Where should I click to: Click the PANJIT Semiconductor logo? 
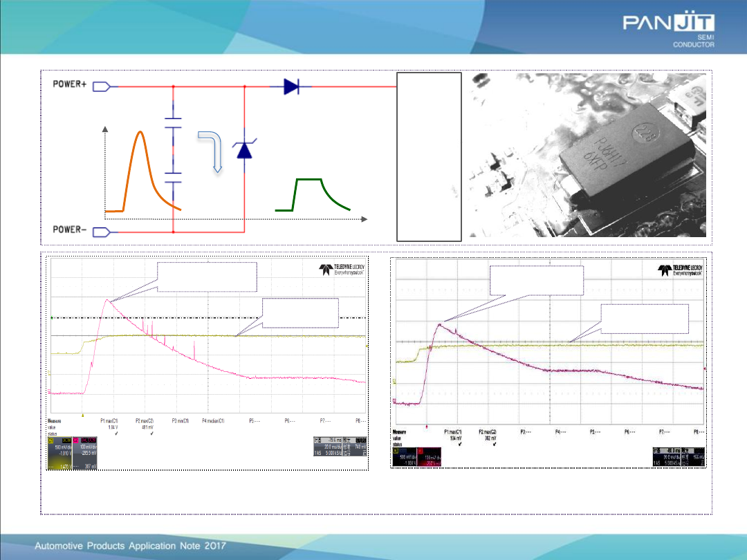coord(669,31)
